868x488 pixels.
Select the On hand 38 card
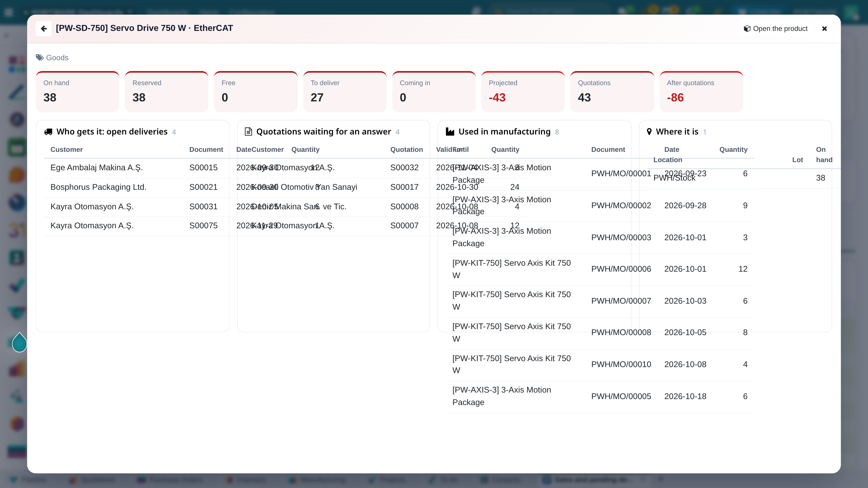click(78, 92)
